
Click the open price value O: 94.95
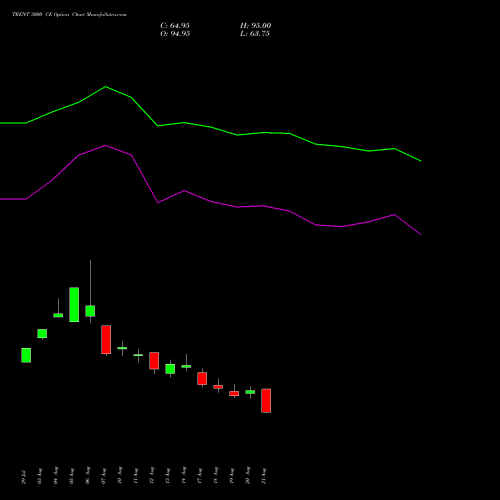point(175,34)
